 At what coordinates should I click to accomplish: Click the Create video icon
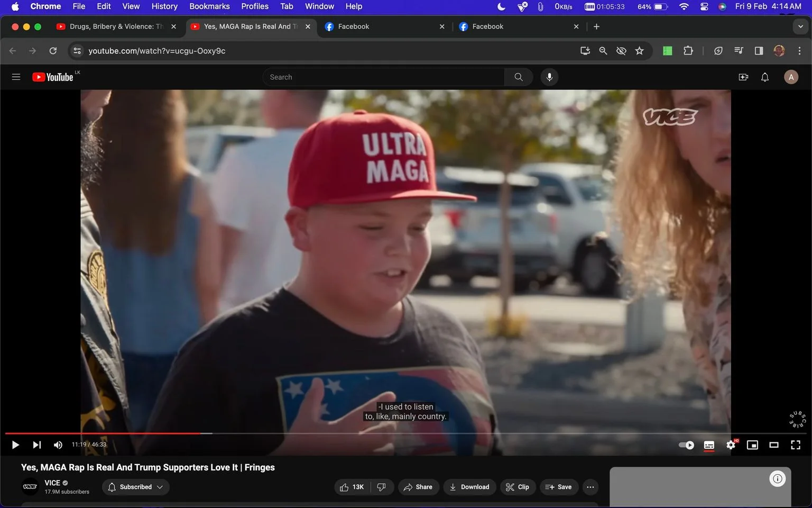click(743, 77)
